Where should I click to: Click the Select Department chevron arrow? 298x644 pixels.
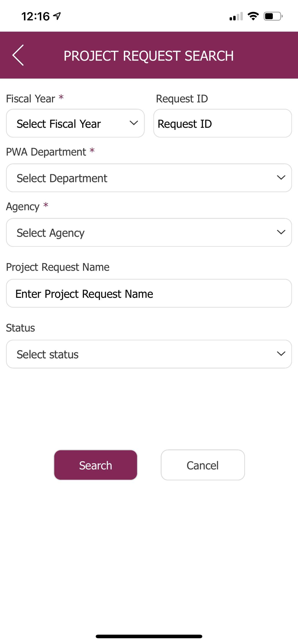tap(281, 178)
